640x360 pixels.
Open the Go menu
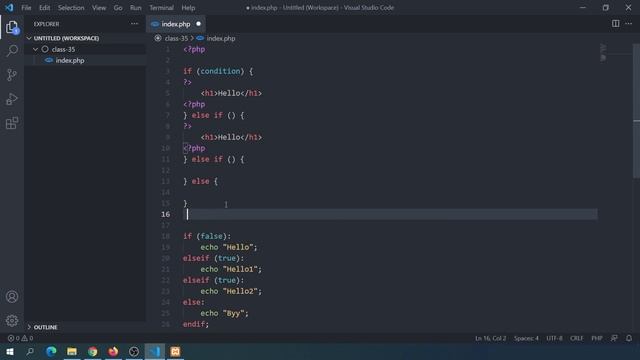pyautogui.click(x=118, y=7)
